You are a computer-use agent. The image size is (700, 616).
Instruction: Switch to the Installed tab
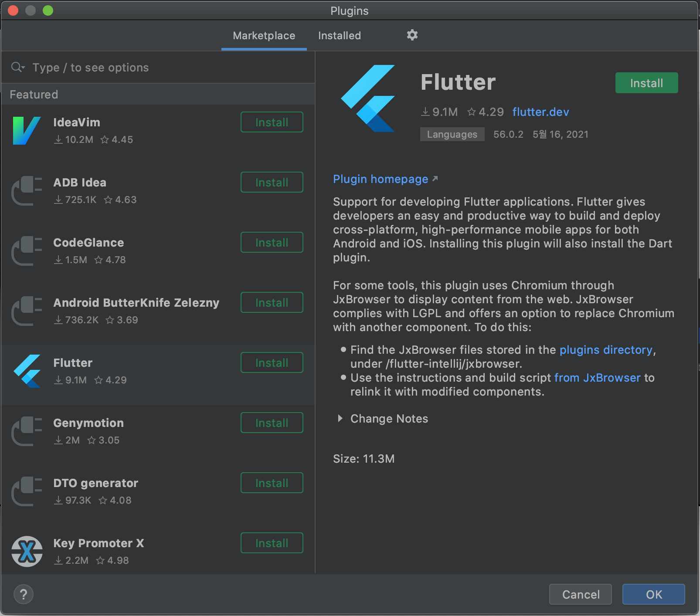pos(340,36)
